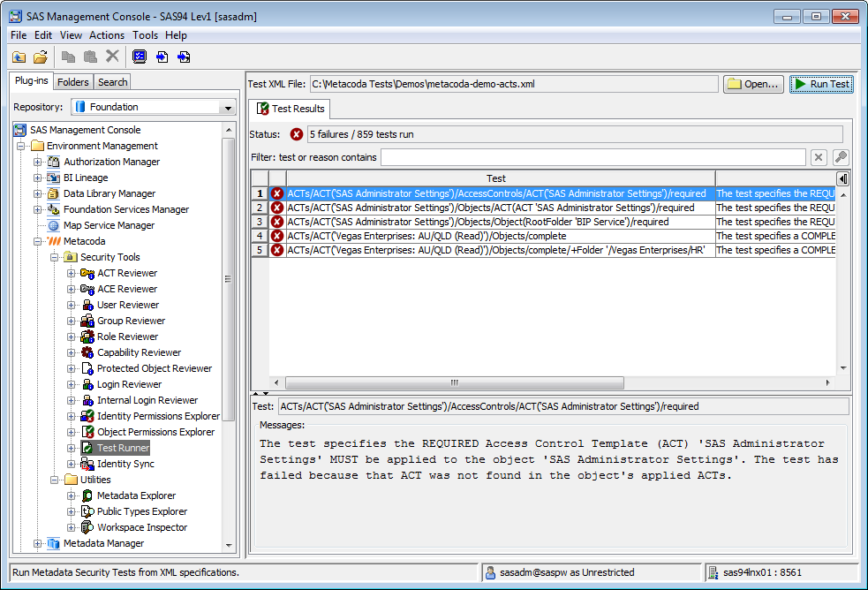The image size is (868, 590).
Task: Click the ACT Reviewer icon
Action: coord(87,274)
